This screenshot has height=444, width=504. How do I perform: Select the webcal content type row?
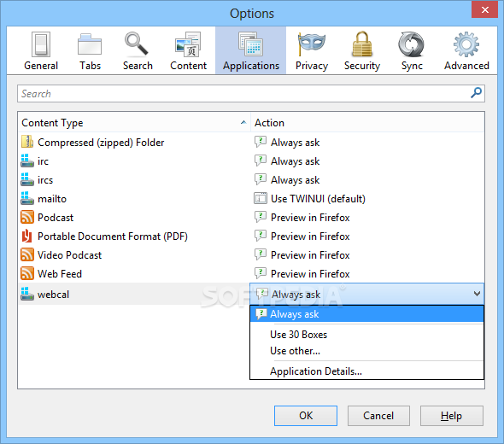tap(134, 294)
